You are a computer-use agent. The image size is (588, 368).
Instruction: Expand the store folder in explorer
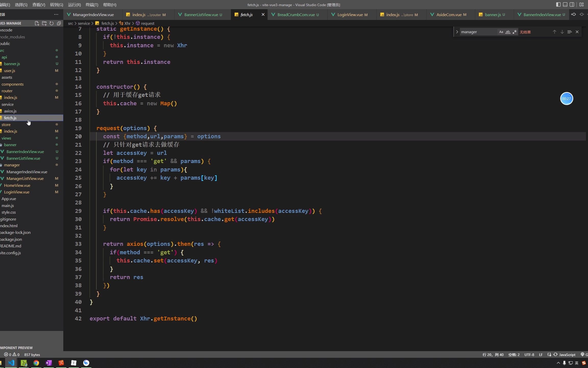[6, 124]
